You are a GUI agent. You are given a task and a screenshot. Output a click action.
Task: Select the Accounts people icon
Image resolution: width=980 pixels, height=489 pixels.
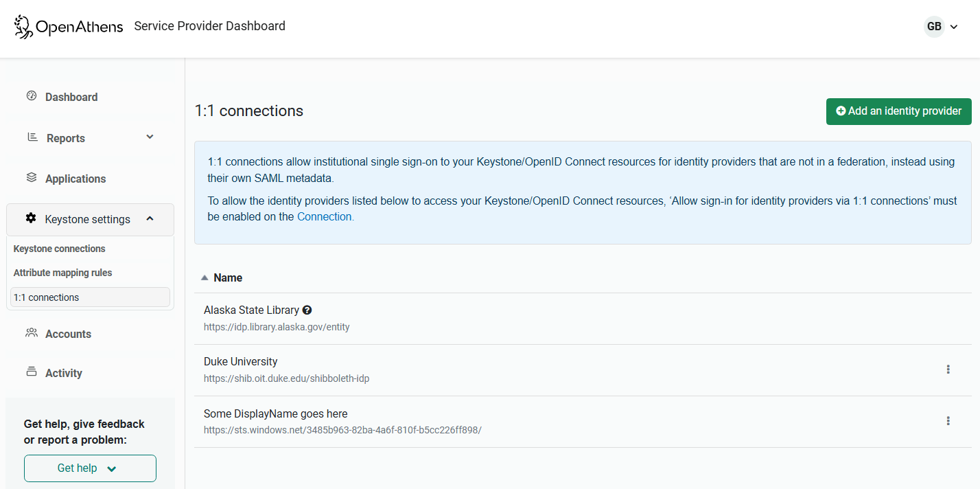pyautogui.click(x=31, y=333)
